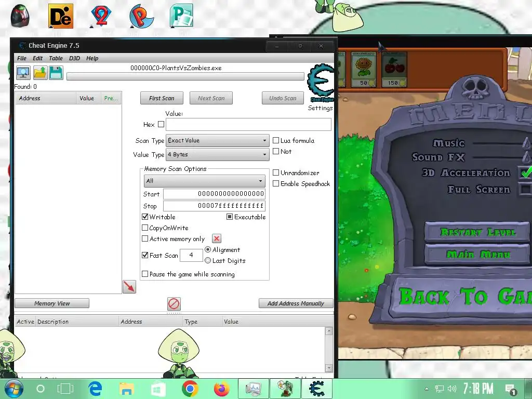Open Scan Type Exact Value dropdown
532x399 pixels.
pos(218,140)
